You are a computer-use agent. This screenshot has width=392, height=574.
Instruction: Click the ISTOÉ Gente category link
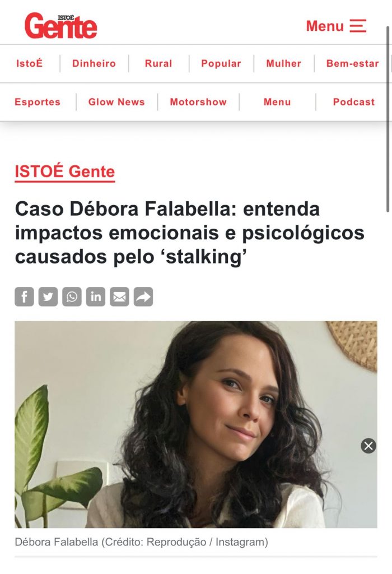[x=65, y=172]
